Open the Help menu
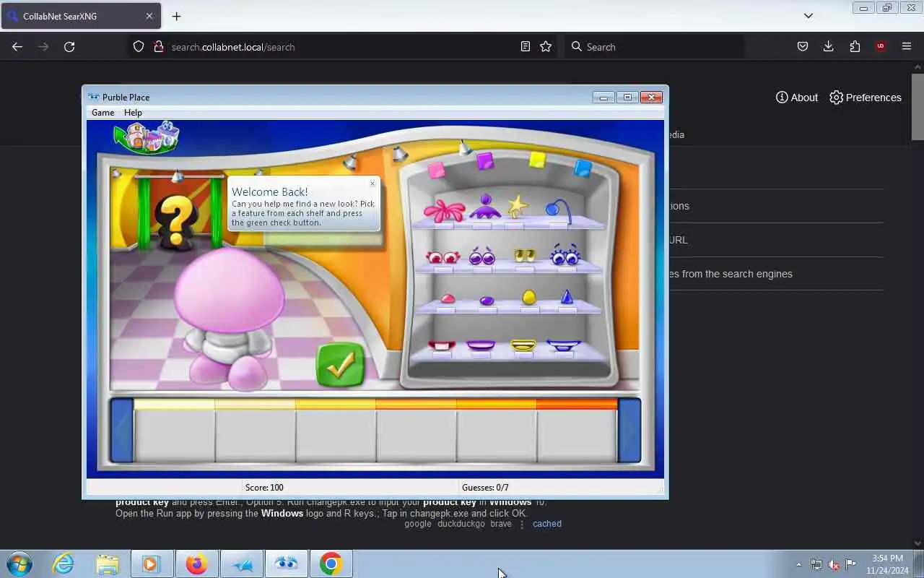 coord(133,113)
